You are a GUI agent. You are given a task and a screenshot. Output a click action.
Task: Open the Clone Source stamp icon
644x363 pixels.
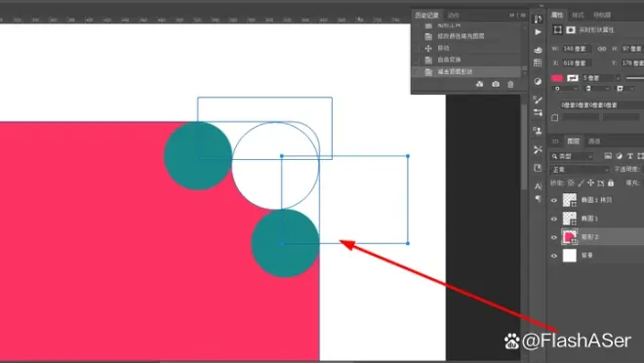pos(538,131)
